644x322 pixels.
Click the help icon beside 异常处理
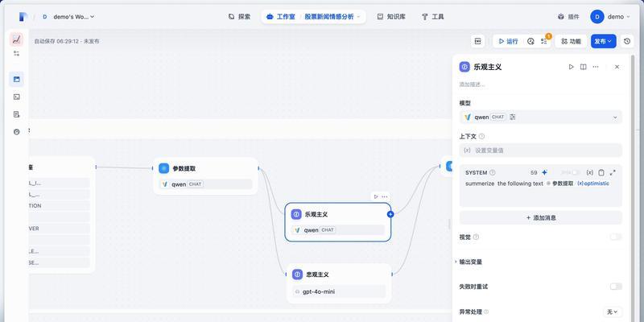pyautogui.click(x=486, y=312)
